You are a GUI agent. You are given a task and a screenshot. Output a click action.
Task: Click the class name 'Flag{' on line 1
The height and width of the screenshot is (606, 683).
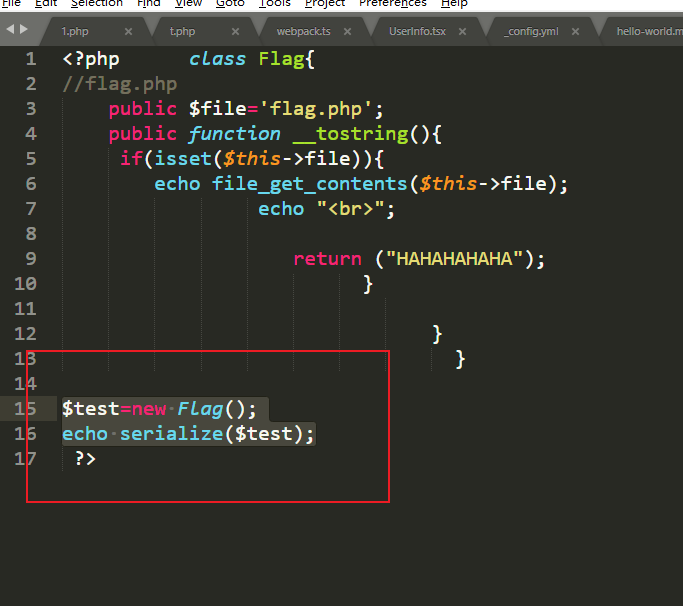(286, 59)
